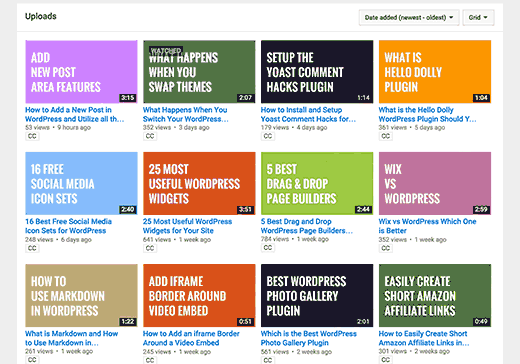Click 'Wix vs WordPress Which One is Better' link

[x=427, y=226]
